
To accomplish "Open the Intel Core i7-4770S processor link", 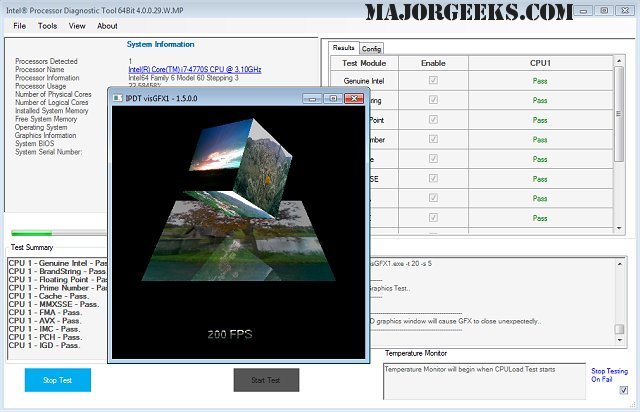I will (195, 69).
